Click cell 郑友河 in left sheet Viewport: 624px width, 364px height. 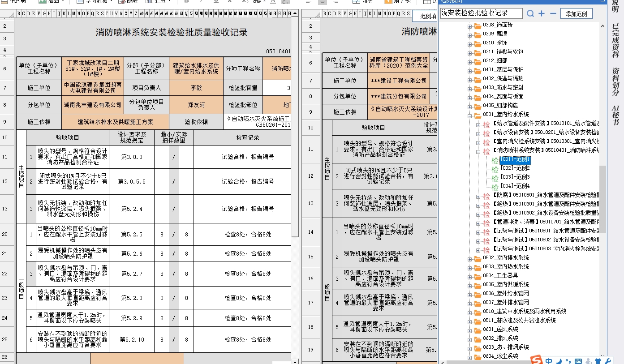click(x=197, y=105)
